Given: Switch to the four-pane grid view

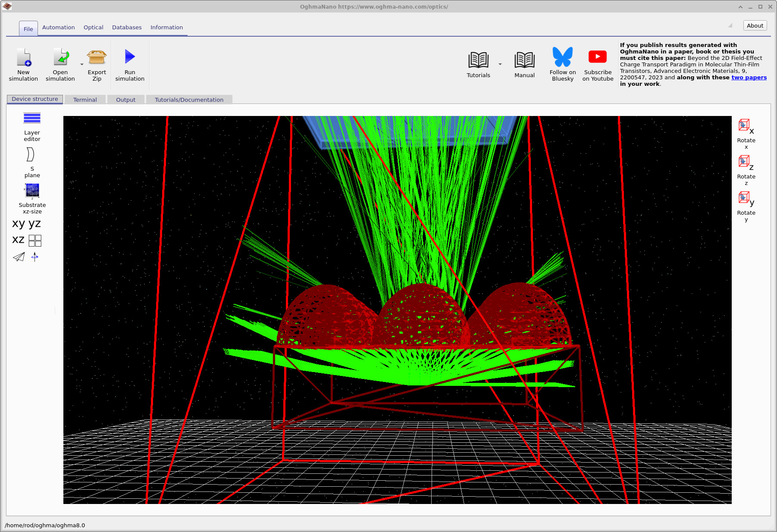Looking at the screenshot, I should (x=34, y=240).
